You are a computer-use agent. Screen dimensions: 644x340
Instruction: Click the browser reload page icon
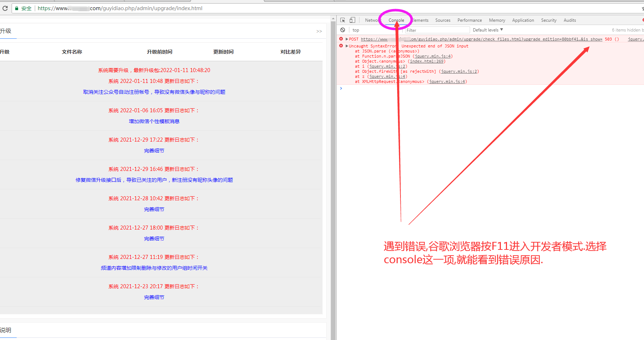pyautogui.click(x=5, y=8)
